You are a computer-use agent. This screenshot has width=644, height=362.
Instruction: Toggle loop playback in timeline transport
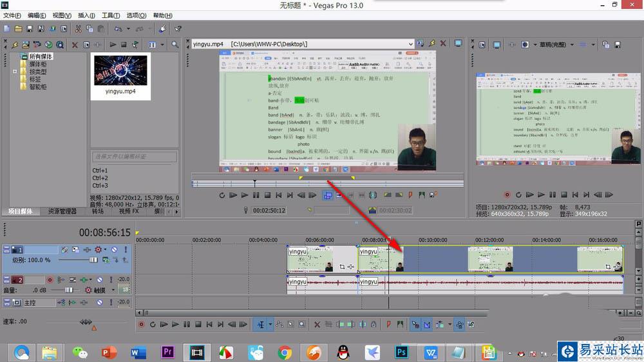point(153,325)
